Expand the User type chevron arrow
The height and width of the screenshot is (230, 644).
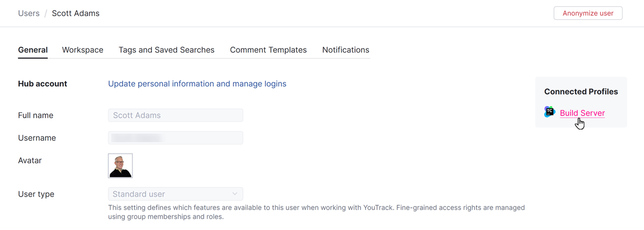(x=235, y=194)
